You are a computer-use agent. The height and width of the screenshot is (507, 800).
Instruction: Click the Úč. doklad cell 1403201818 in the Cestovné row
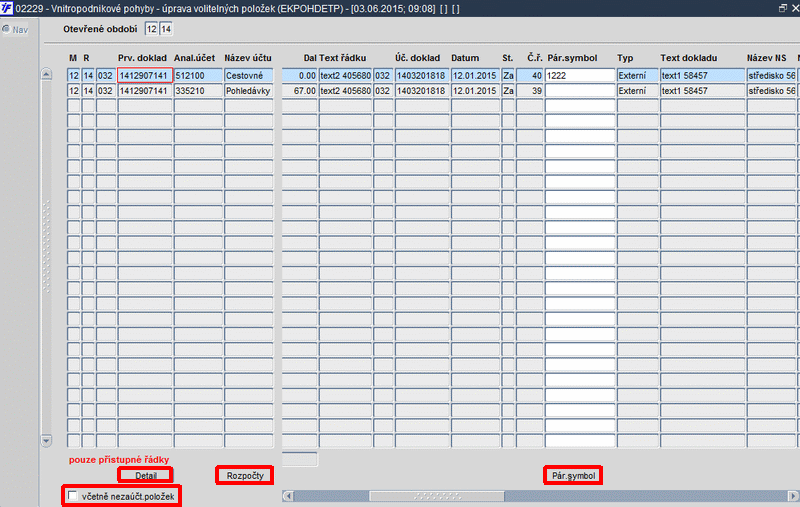(x=422, y=75)
